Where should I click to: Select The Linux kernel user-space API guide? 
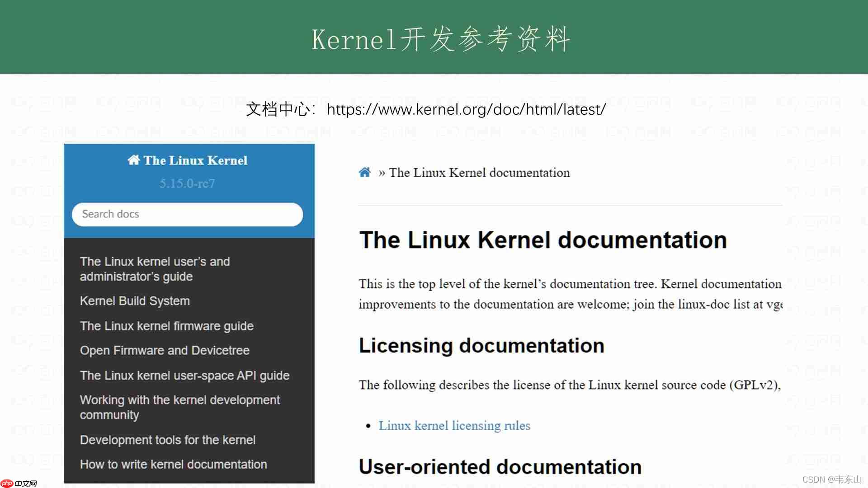point(184,375)
